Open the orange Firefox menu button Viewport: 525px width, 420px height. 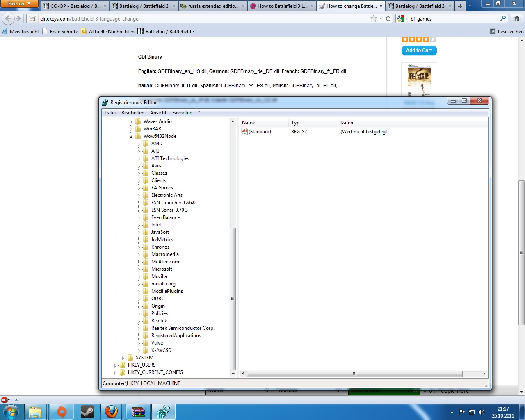(19, 4)
